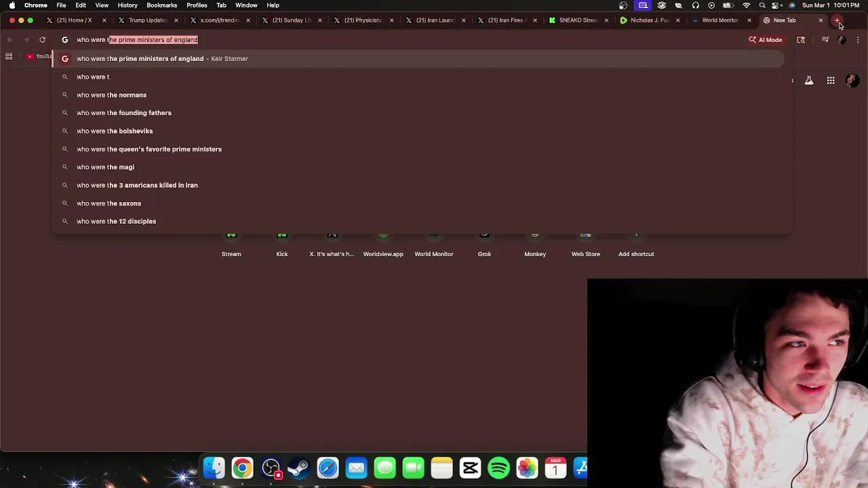Open Notes from the dock
Viewport: 868px width, 488px height.
pyautogui.click(x=441, y=468)
